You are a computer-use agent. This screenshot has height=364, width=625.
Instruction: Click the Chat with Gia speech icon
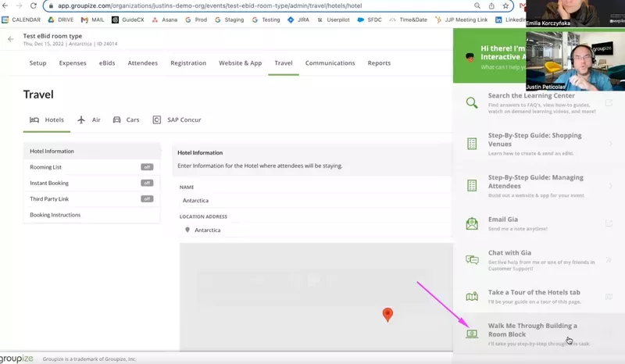472,259
